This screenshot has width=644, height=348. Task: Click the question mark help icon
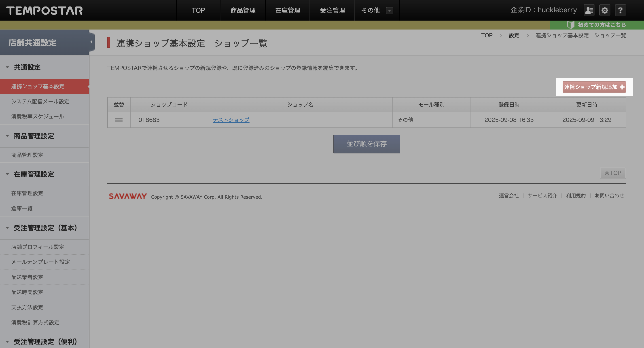[x=620, y=10]
